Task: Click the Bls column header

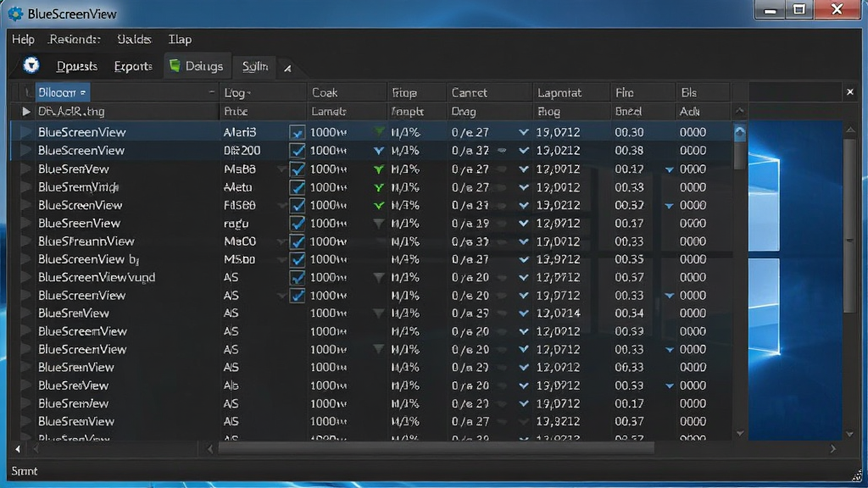Action: coord(703,92)
